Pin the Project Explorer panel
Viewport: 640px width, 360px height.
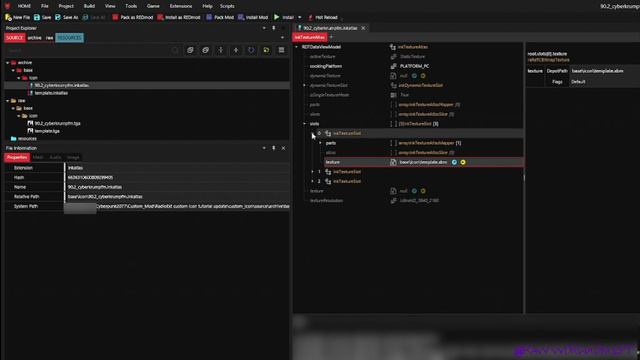[x=273, y=28]
